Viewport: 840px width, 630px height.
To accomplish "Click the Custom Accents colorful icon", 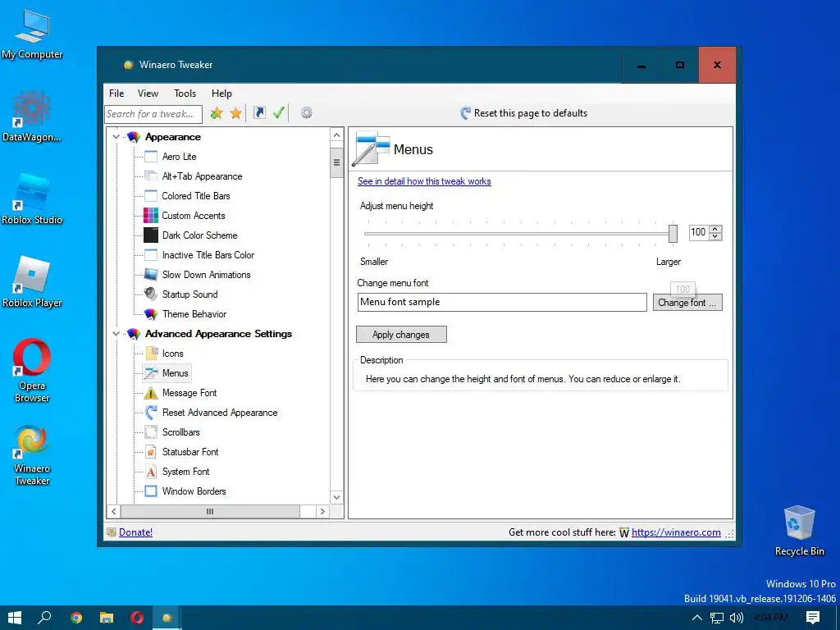I will (x=151, y=216).
